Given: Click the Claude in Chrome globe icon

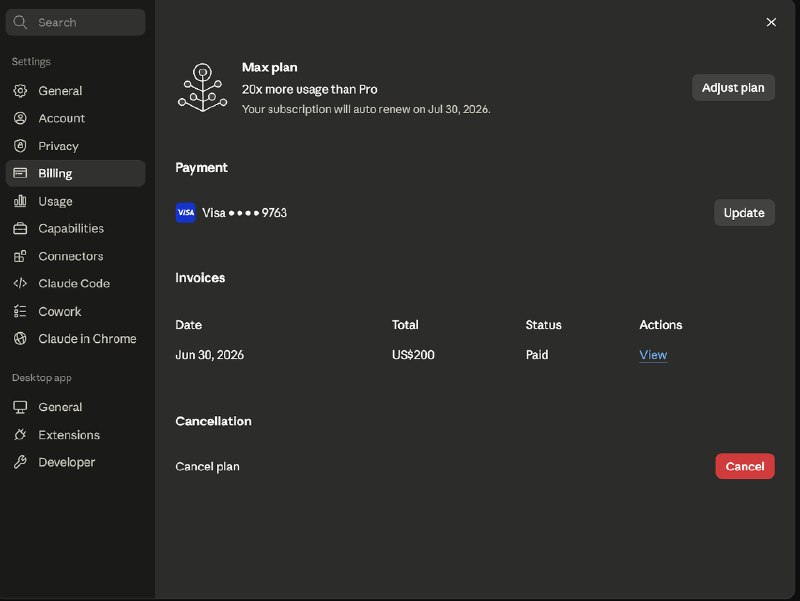Looking at the screenshot, I should coord(20,338).
